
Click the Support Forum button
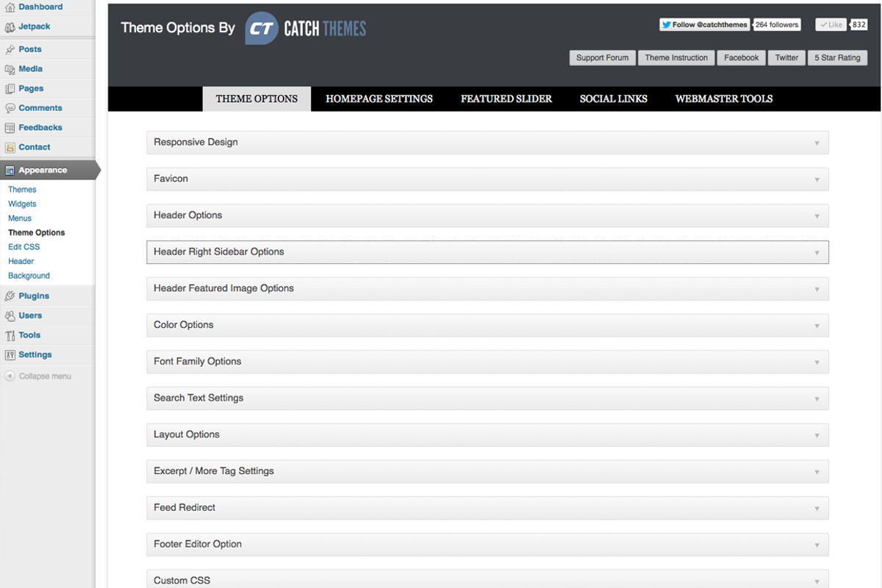[x=602, y=57]
